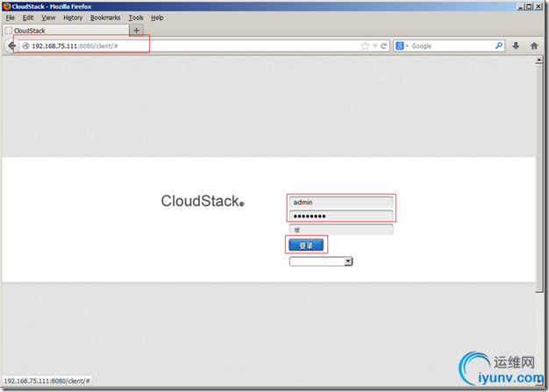Image resolution: width=549 pixels, height=392 pixels.
Task: Reload the page with refresh icon
Action: pyautogui.click(x=384, y=46)
